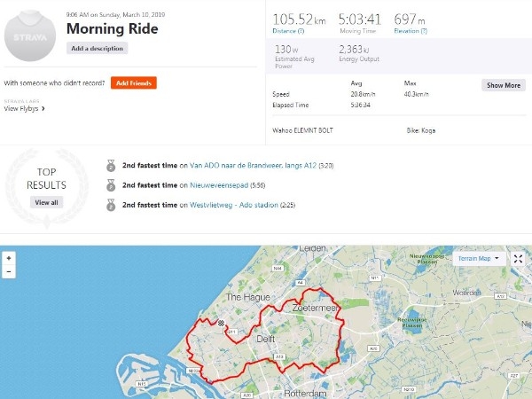Click the Strava athlete avatar placeholder
Image resolution: width=532 pixels, height=399 pixels.
point(30,35)
